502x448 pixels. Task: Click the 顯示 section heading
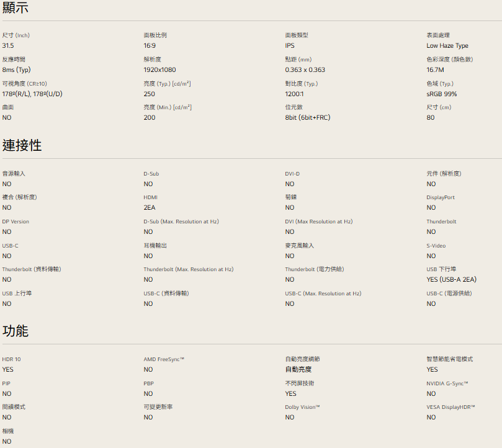pyautogui.click(x=16, y=8)
